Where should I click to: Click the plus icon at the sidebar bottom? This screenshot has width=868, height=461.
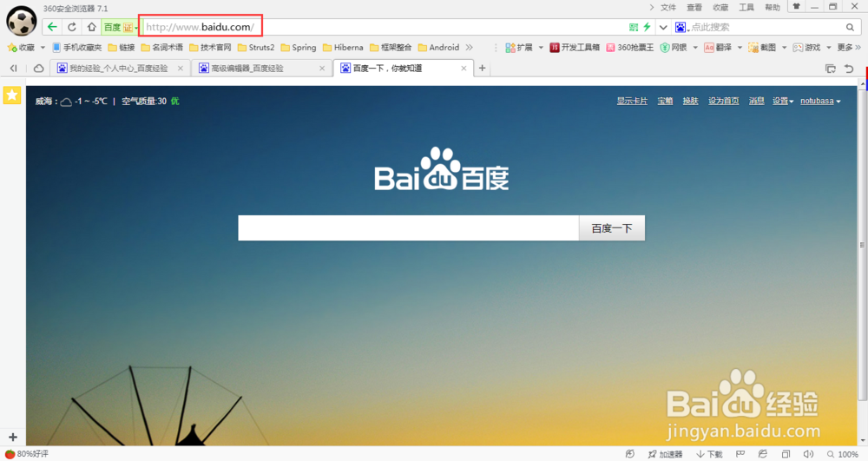click(x=13, y=437)
